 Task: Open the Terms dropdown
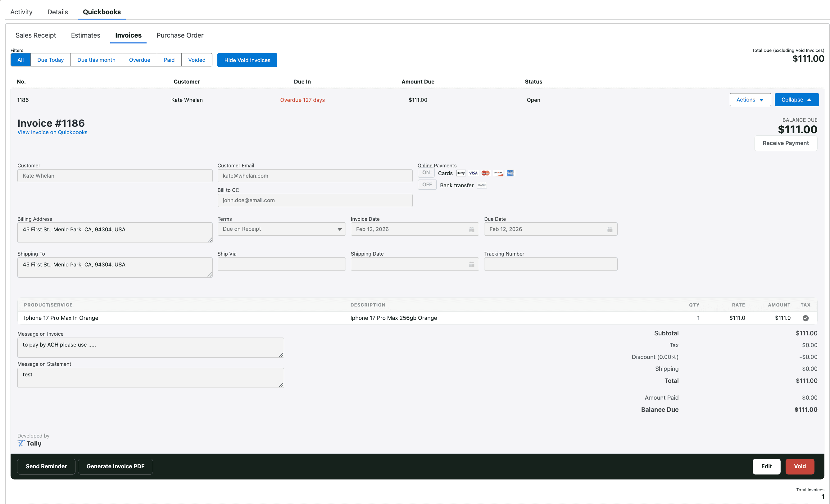(282, 229)
